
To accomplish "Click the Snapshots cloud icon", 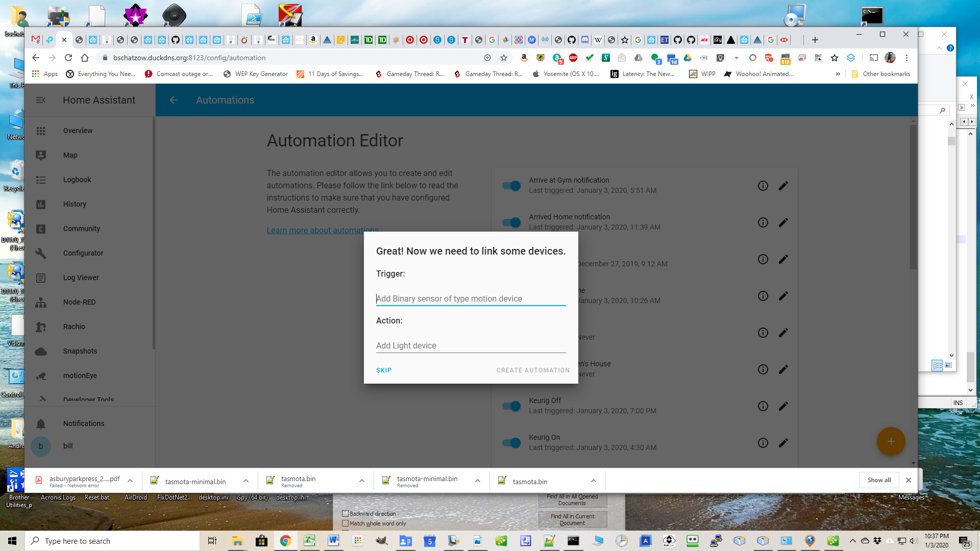I will point(41,352).
